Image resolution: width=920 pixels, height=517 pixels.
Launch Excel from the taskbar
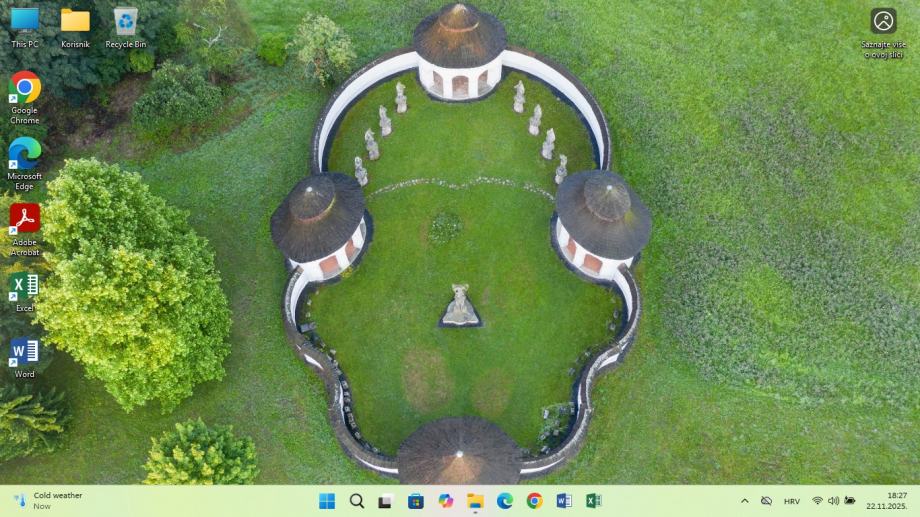(593, 501)
